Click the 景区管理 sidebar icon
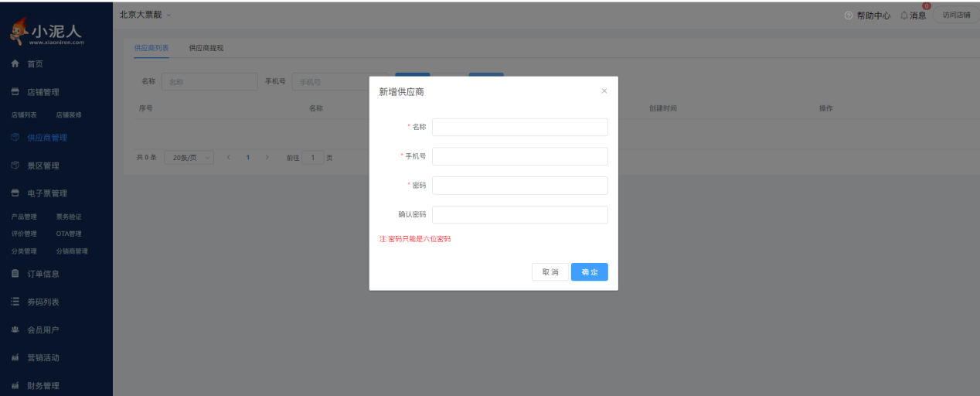This screenshot has width=980, height=396. click(x=15, y=166)
